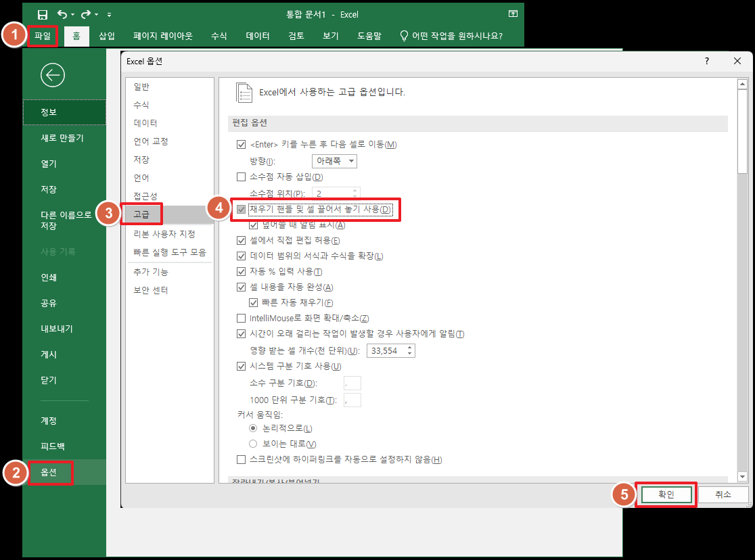Click the dialog scrollbar down arrow
Viewport: 755px width, 560px height.
741,475
